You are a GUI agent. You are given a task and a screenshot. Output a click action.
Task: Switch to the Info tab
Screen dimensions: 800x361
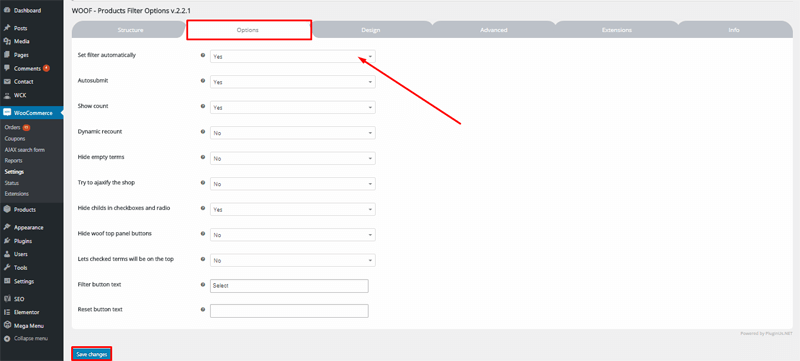point(734,30)
